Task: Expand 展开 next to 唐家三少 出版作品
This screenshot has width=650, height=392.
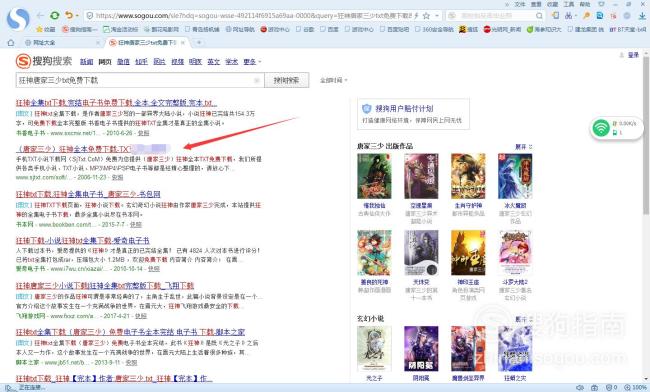Action: (523, 147)
